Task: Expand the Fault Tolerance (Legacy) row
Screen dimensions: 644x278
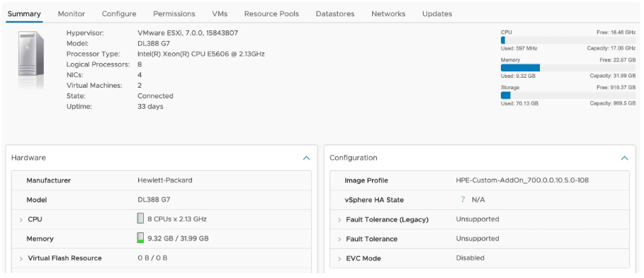Action: tap(339, 220)
